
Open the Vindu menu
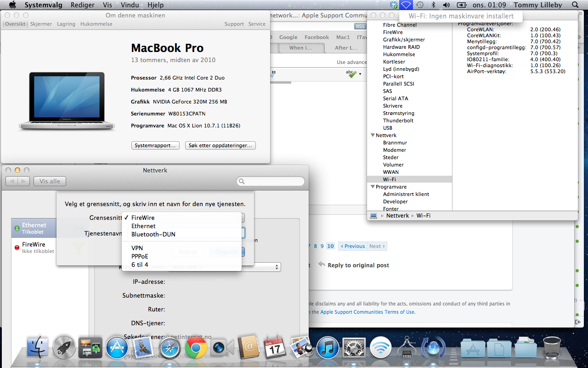[130, 5]
